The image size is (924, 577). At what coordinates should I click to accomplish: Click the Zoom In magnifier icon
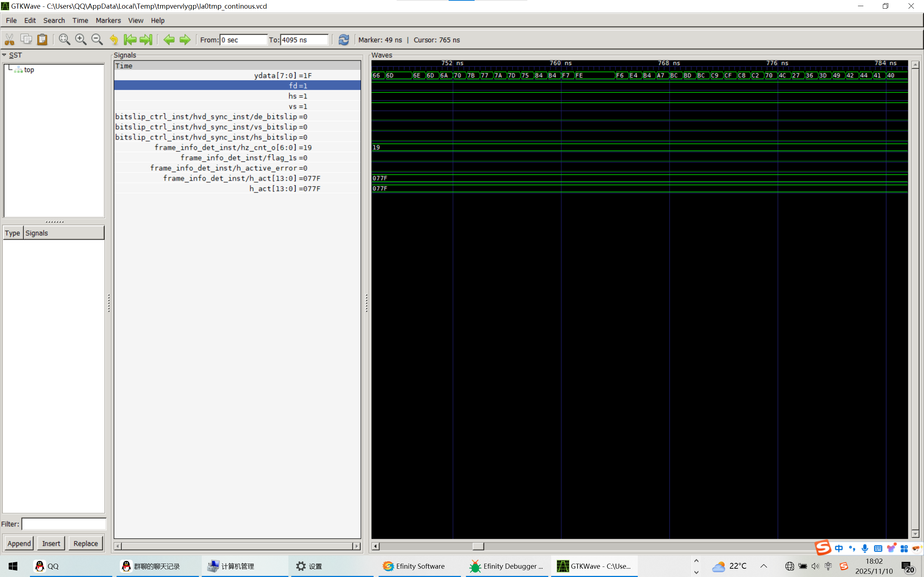(x=80, y=40)
